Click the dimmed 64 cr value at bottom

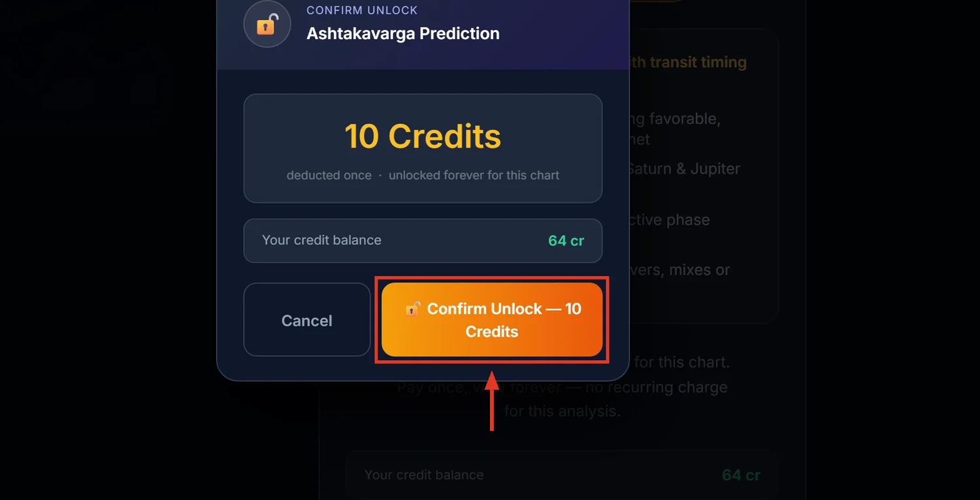click(741, 475)
